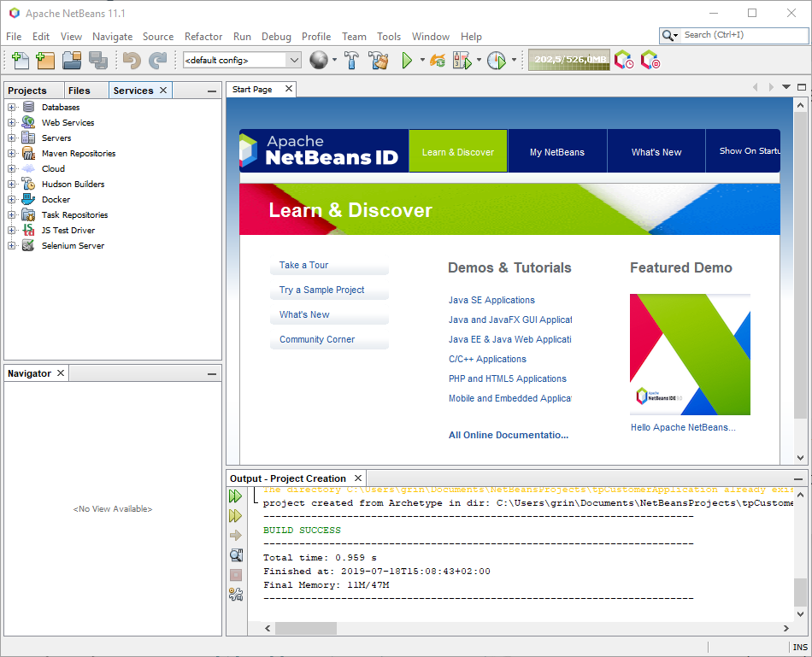Expand the Databases node
Image resolution: width=812 pixels, height=657 pixels.
(11, 107)
